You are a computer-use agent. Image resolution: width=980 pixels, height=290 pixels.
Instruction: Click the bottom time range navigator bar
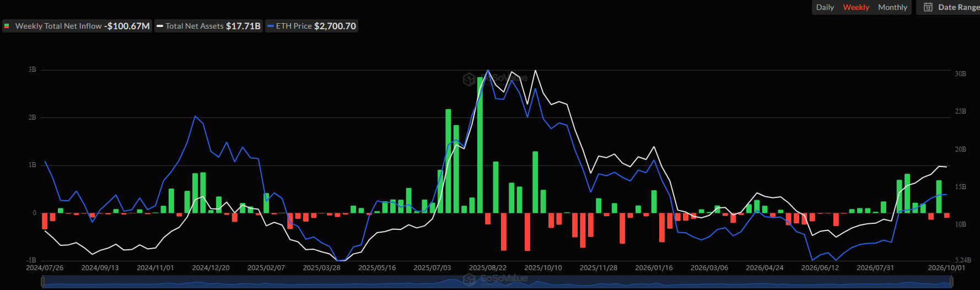click(x=497, y=282)
